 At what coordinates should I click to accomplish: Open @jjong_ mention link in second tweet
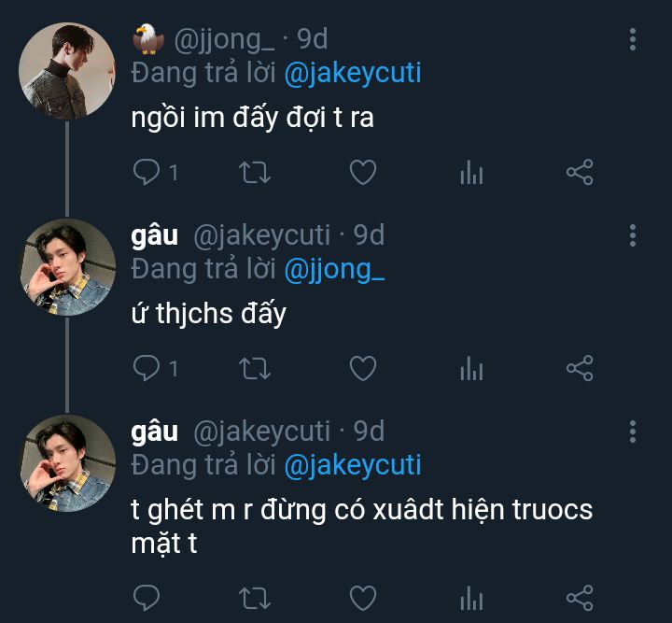click(333, 269)
